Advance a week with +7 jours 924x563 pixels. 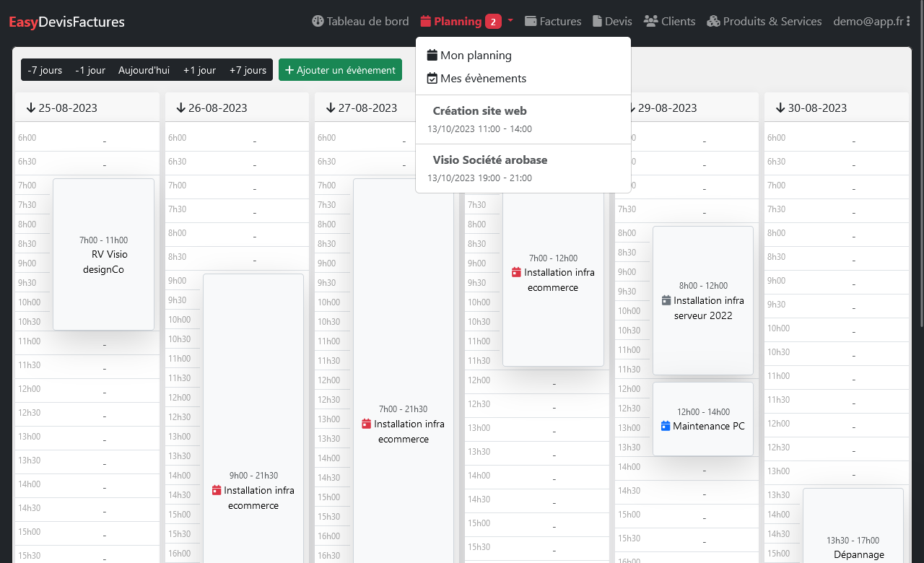tap(248, 70)
